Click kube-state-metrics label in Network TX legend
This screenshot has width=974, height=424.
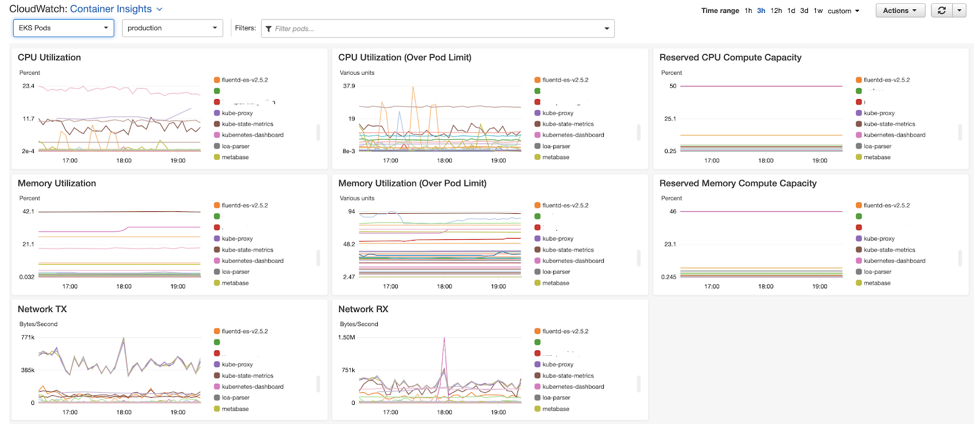pyautogui.click(x=247, y=376)
